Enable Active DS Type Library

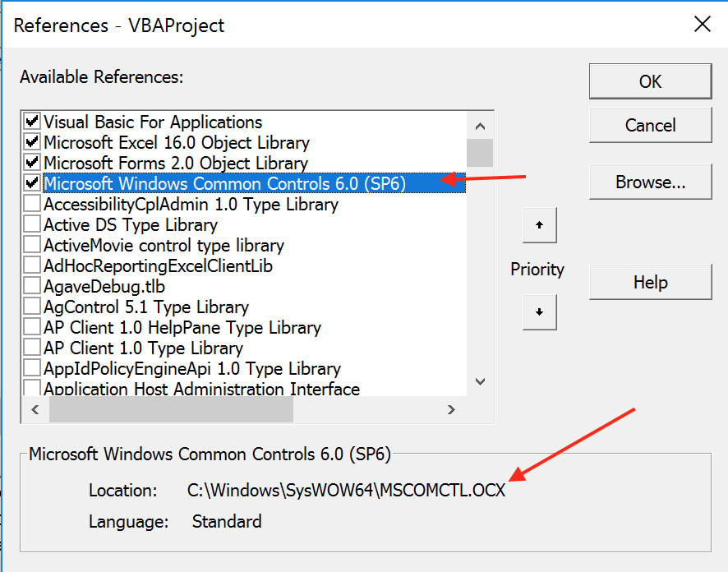[31, 224]
